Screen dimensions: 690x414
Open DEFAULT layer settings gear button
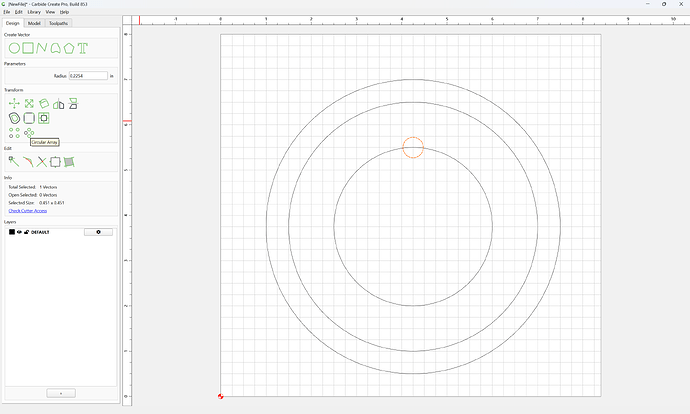click(98, 232)
